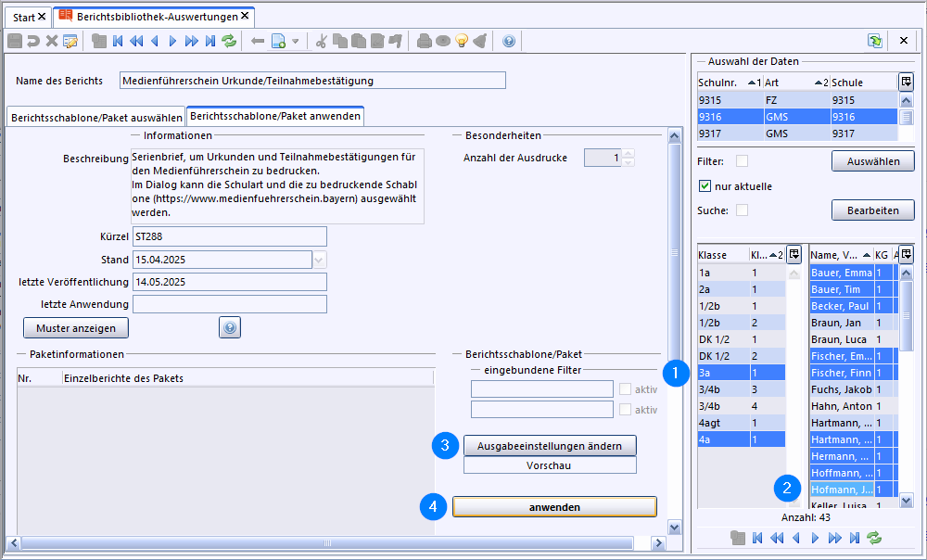Click the edit record pencil icon
This screenshot has height=560, width=927.
pos(70,41)
